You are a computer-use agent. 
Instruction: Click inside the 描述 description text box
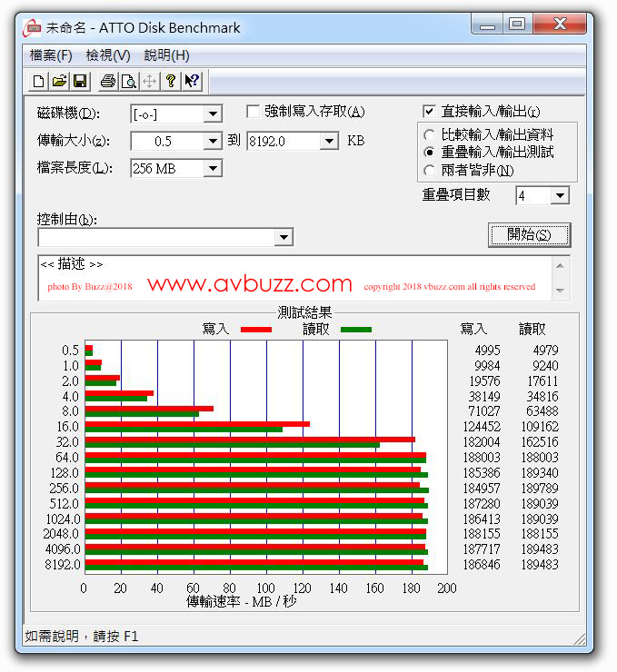pyautogui.click(x=295, y=278)
